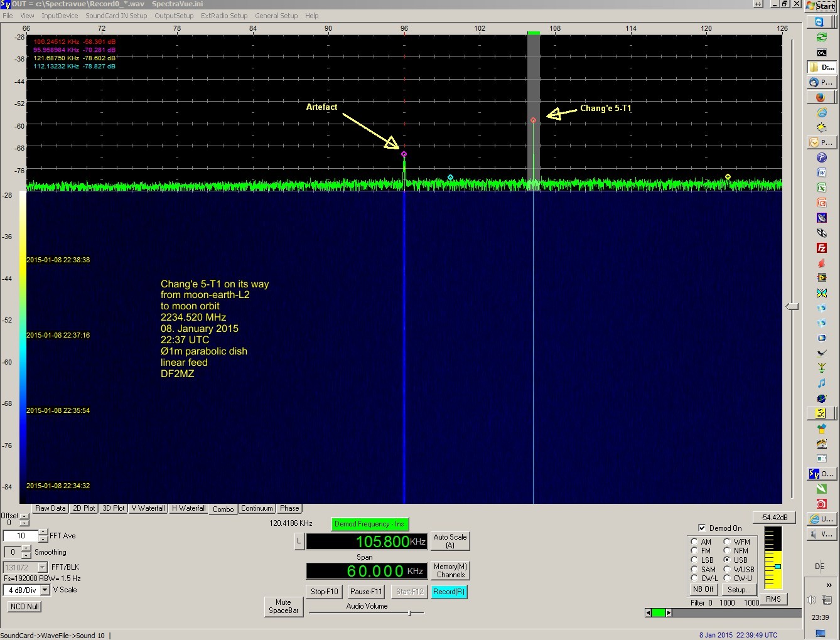Click the red marker at Chang'e 5-T1 peak
Viewport: 840px width, 640px height.
[x=533, y=120]
